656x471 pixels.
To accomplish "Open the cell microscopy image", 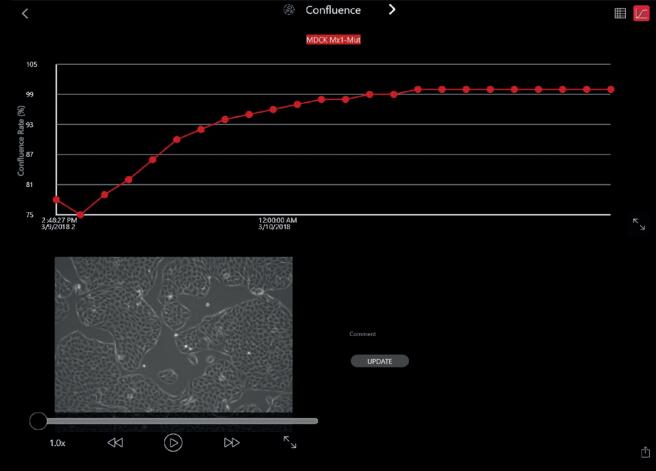I will point(173,333).
